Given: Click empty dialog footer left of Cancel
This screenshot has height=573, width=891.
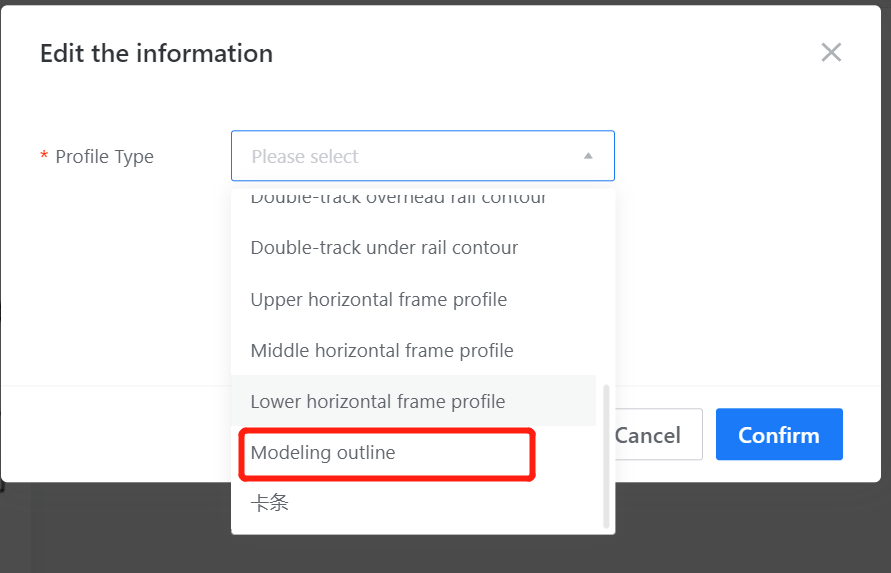Looking at the screenshot, I should point(120,435).
